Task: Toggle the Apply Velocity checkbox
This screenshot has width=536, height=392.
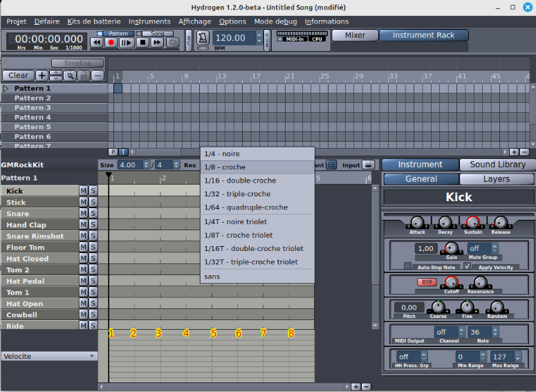Action: (x=468, y=266)
